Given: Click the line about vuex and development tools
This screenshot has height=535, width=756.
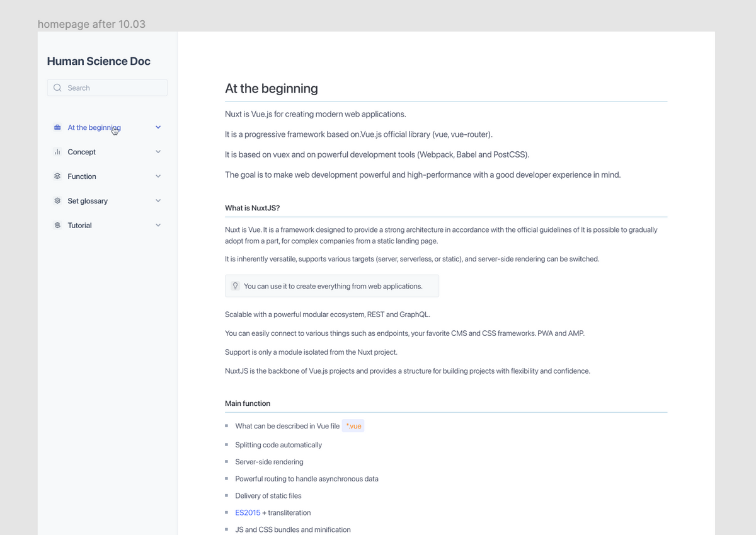Looking at the screenshot, I should pos(377,154).
